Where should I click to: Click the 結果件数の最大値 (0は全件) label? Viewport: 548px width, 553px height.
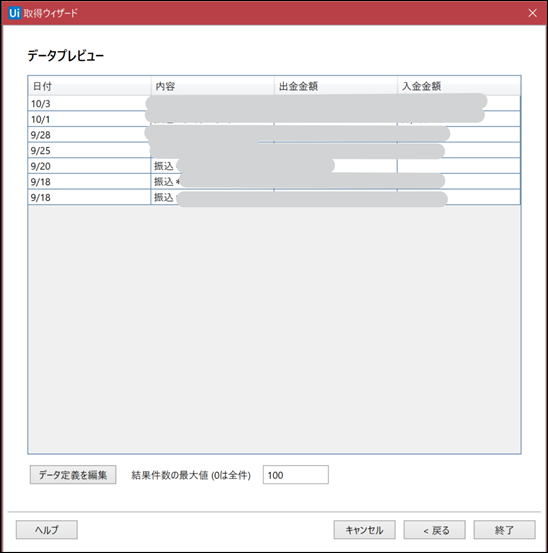tap(191, 475)
